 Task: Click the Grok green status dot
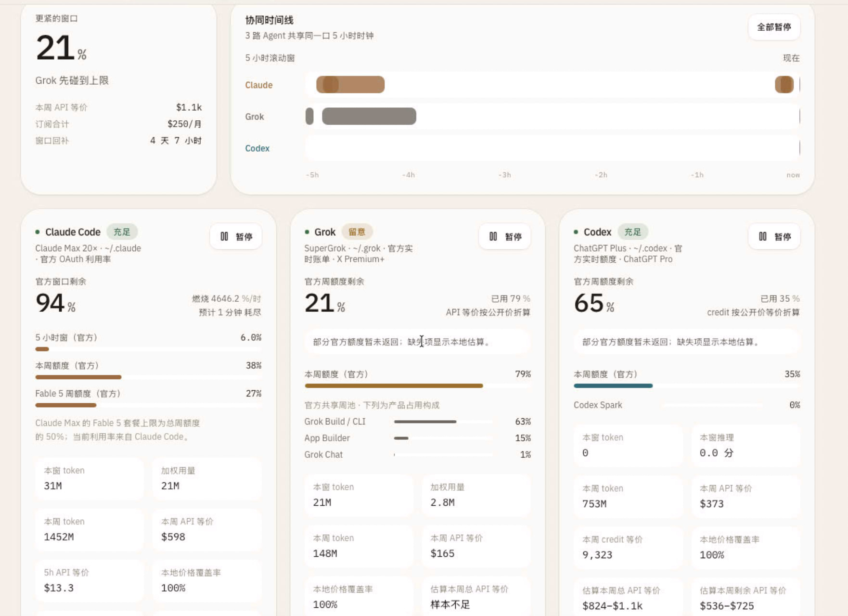click(307, 232)
